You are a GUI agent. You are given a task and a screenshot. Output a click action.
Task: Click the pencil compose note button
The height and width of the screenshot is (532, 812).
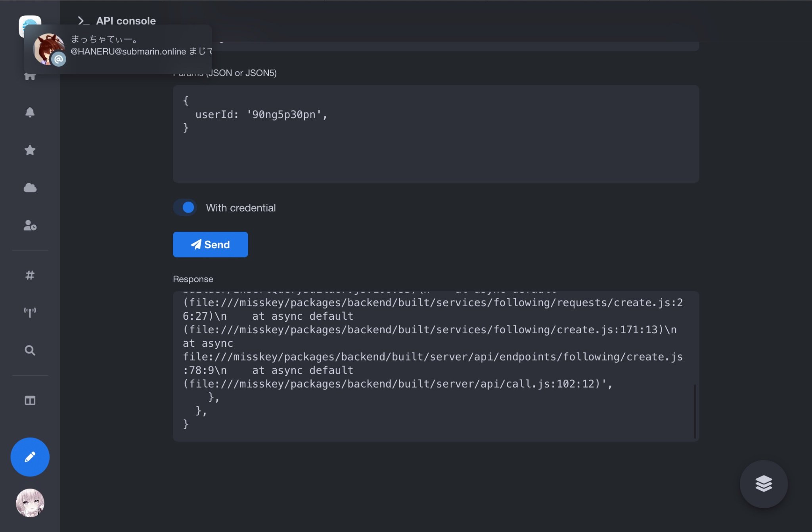click(x=30, y=457)
